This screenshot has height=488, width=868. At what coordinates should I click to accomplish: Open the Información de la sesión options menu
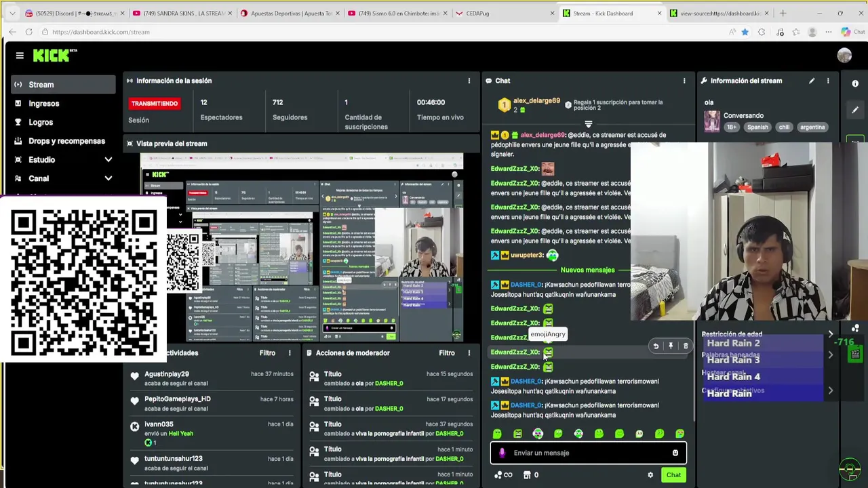(x=469, y=81)
